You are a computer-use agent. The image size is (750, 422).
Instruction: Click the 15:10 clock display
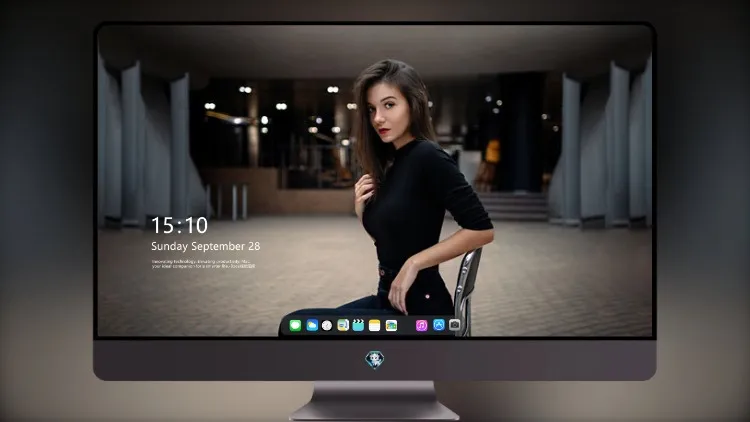[x=179, y=225]
